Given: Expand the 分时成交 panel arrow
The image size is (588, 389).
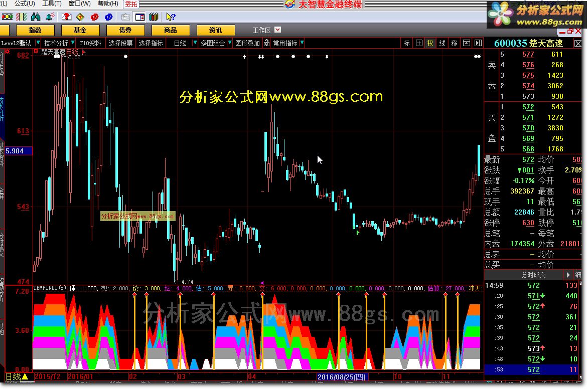Looking at the screenshot, I should click(568, 275).
